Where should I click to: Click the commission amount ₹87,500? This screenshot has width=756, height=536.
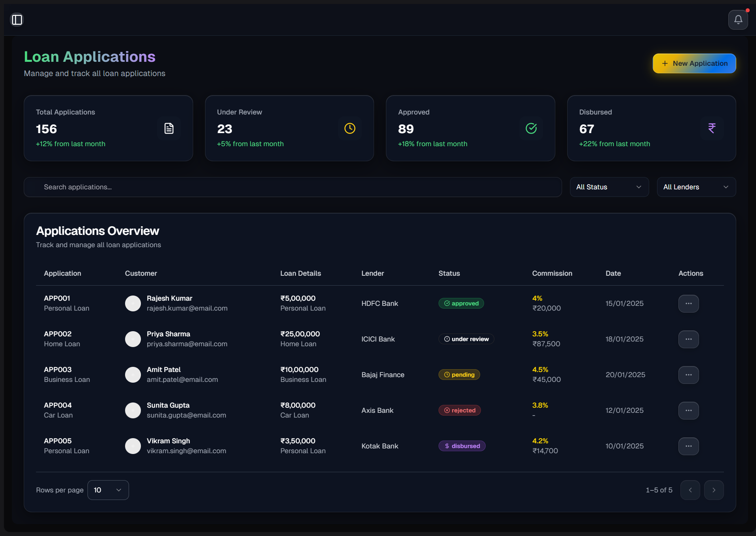546,344
